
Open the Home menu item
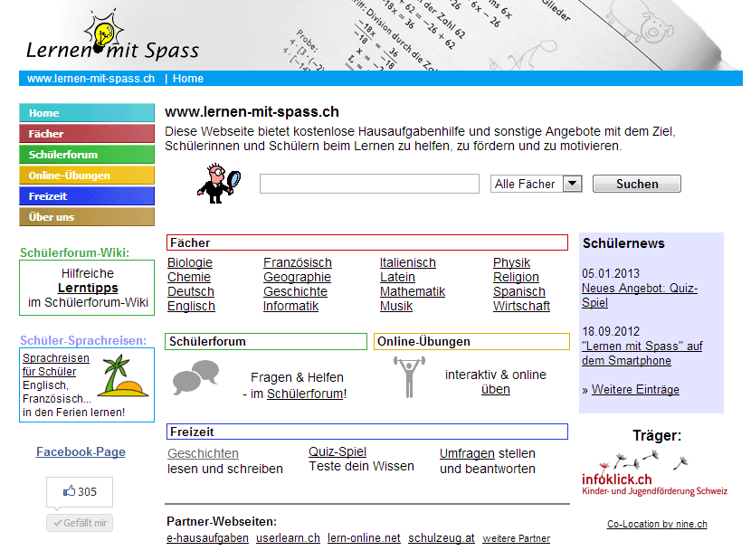[87, 113]
